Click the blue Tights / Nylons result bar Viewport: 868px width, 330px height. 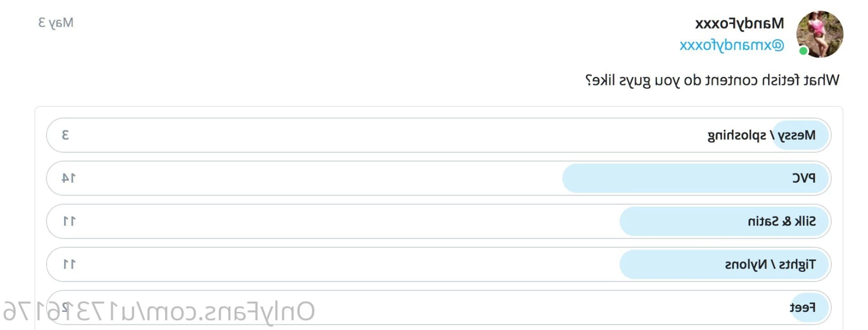[x=724, y=264]
